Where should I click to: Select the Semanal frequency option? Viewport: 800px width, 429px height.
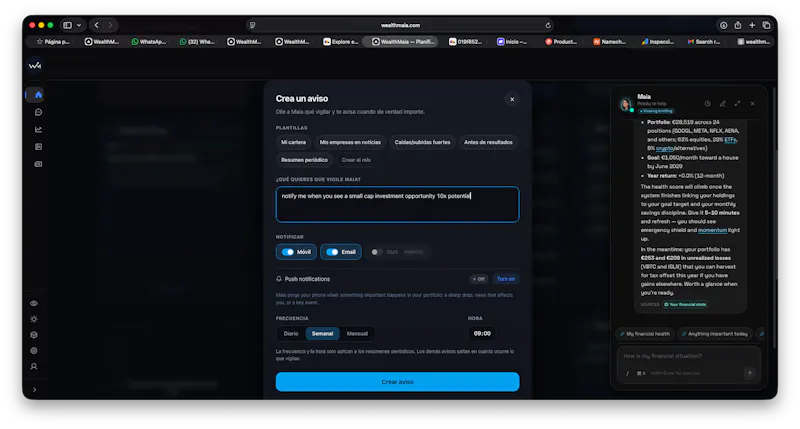click(x=322, y=334)
